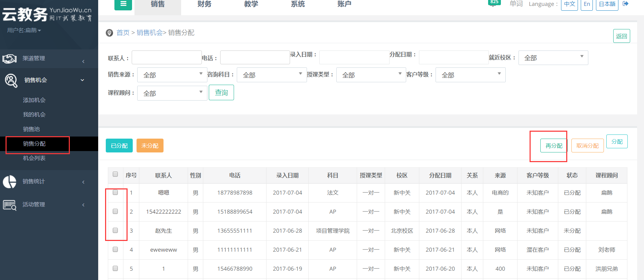Click the handshake icon for 渠道管理
Screen dimensions: 644x280
click(x=10, y=59)
